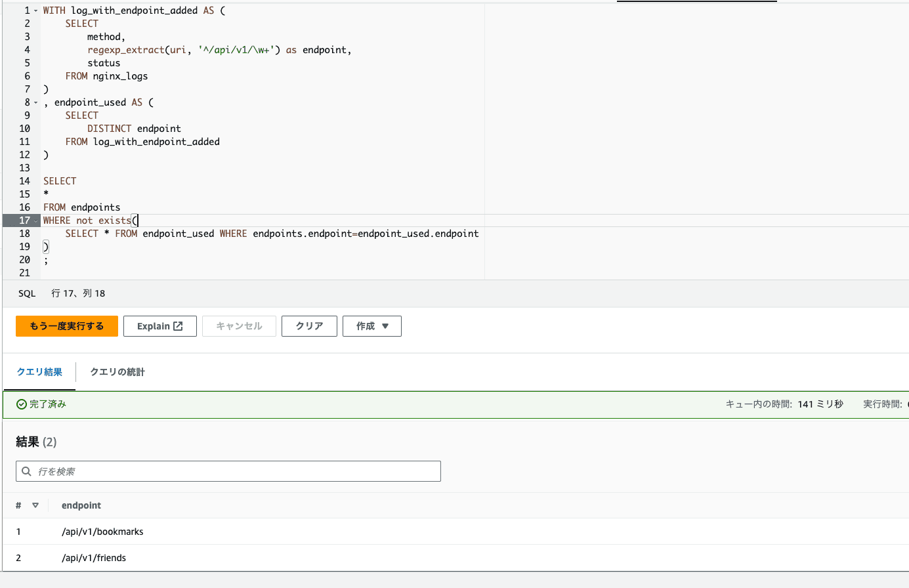Click the external link icon on Explain
The image size is (909, 588).
click(x=178, y=326)
